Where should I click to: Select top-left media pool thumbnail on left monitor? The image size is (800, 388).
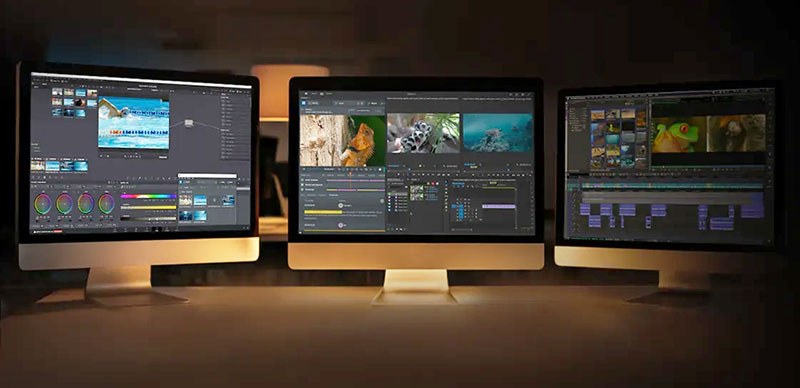[x=57, y=92]
